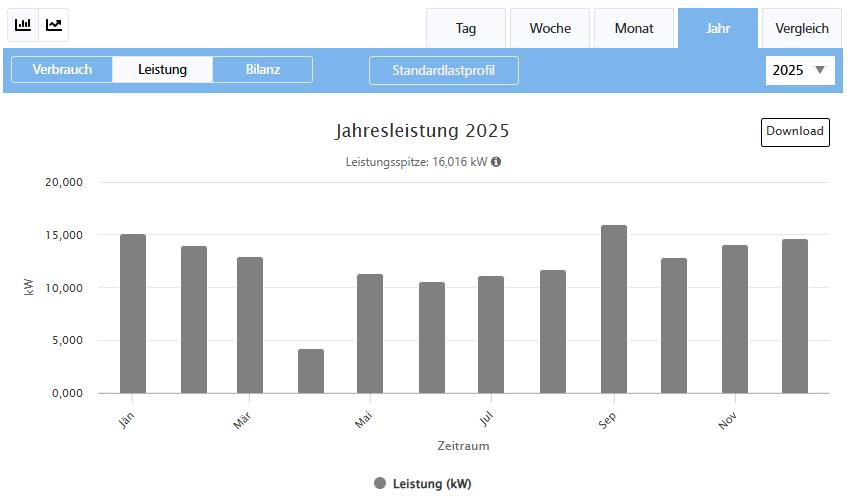
Task: Enable the Standardlastprofil overlay
Action: click(x=443, y=71)
